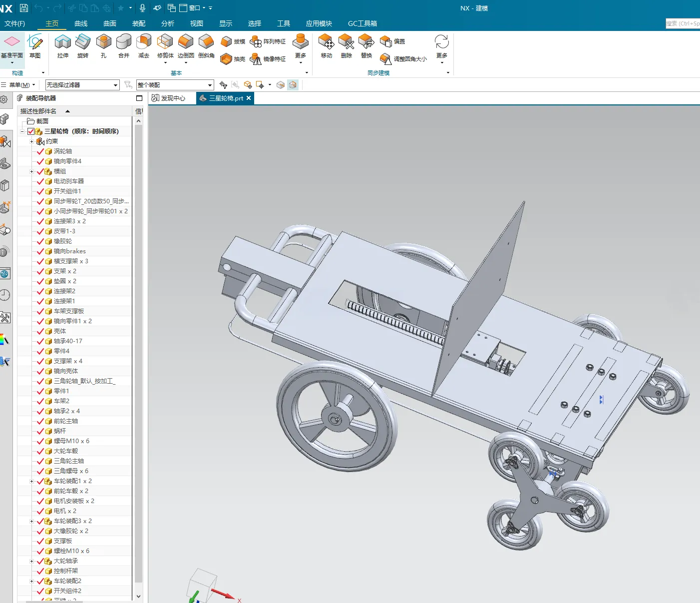Screen dimensions: 700x603
Task: Click the search box in title bar
Action: (683, 23)
